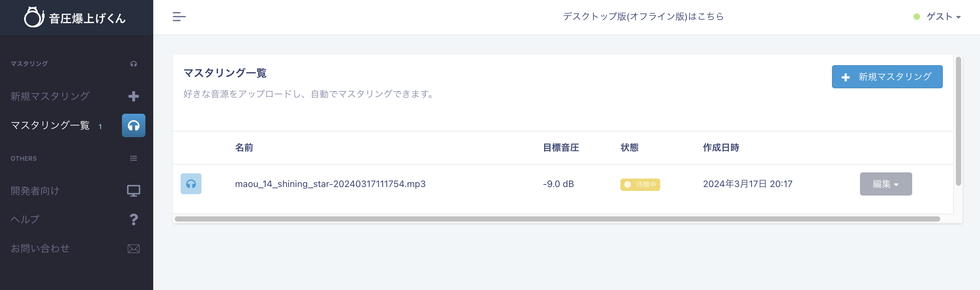Open ヘルプ in the sidebar

tap(25, 219)
